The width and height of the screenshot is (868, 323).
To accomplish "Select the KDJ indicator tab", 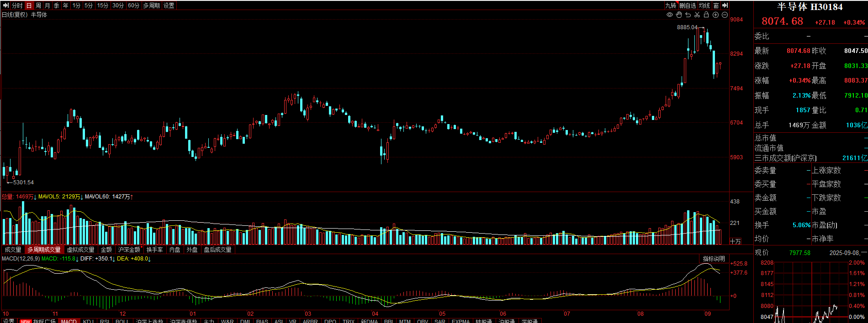I will click(88, 321).
